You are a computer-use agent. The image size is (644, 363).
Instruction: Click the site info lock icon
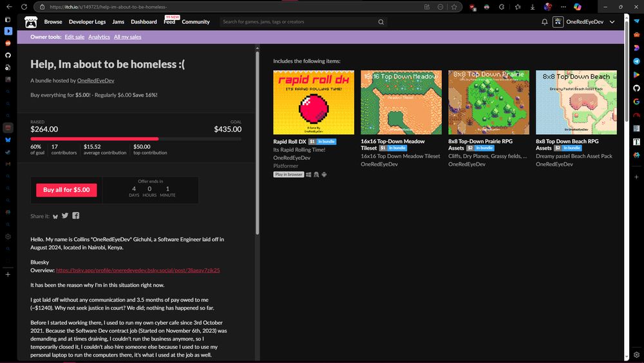(x=42, y=7)
